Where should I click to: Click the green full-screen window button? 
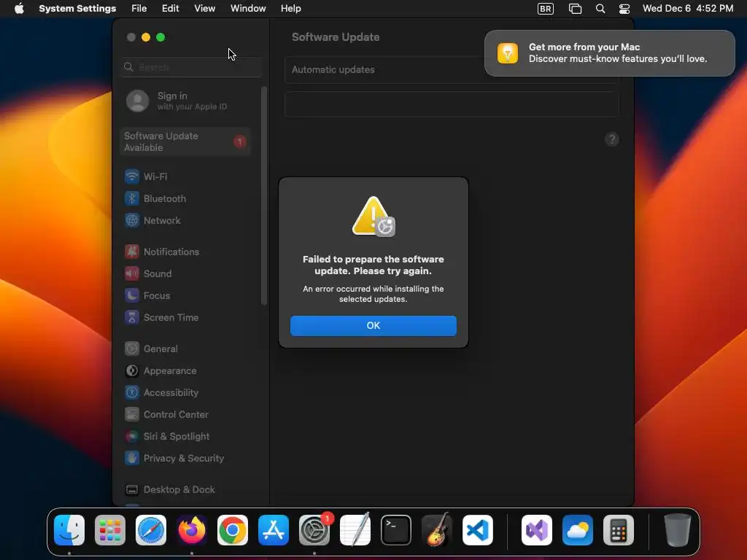point(160,37)
